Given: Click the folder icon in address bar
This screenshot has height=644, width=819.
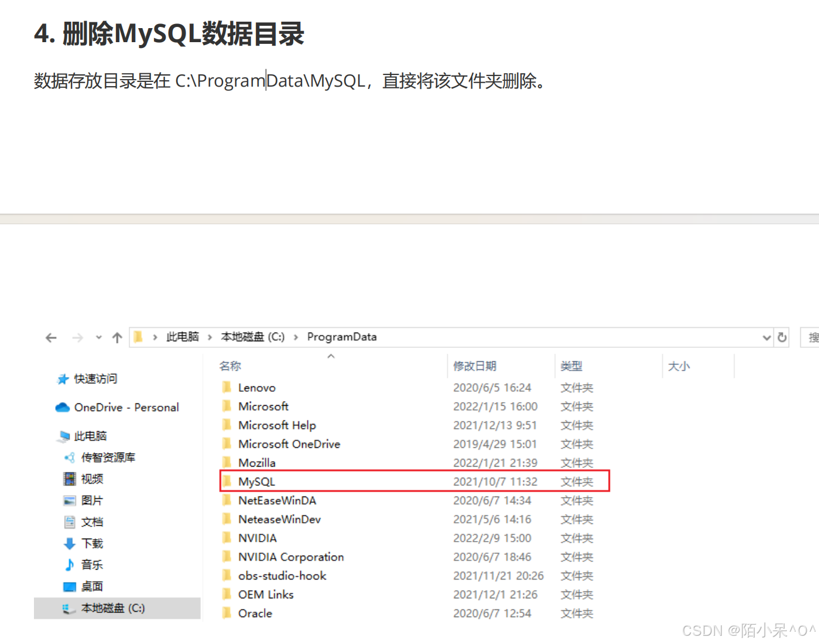Looking at the screenshot, I should point(139,337).
